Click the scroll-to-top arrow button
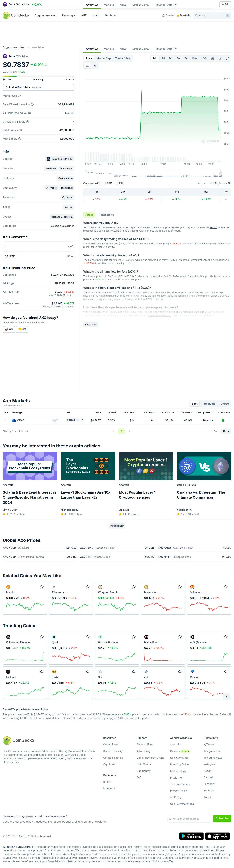This screenshot has height=868, width=234. 227,696
